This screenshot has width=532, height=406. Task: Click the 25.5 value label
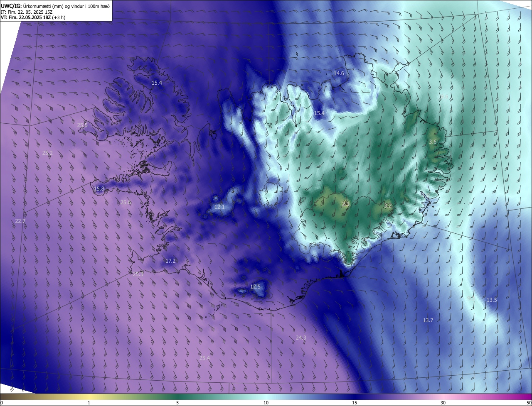[x=82, y=125]
